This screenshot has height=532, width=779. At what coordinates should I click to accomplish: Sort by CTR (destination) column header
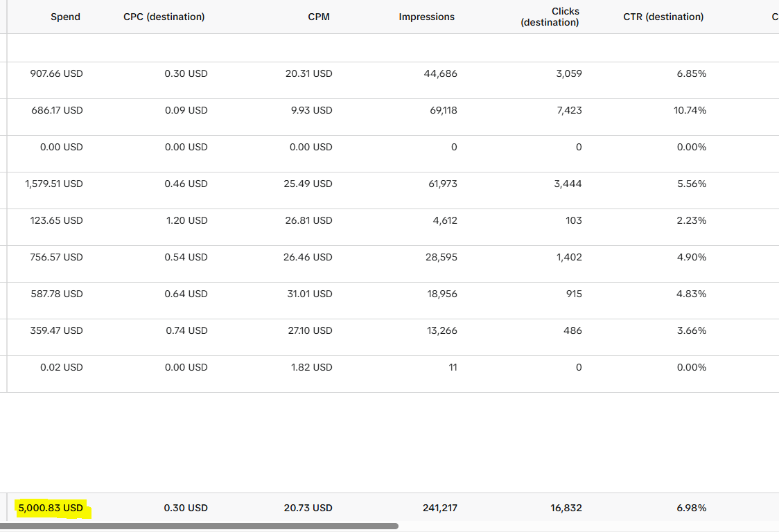(x=663, y=17)
